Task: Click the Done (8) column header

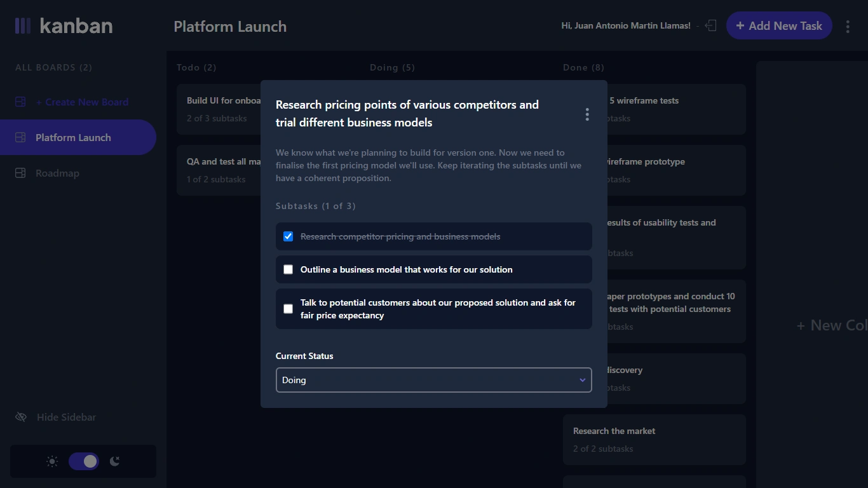Action: [583, 67]
